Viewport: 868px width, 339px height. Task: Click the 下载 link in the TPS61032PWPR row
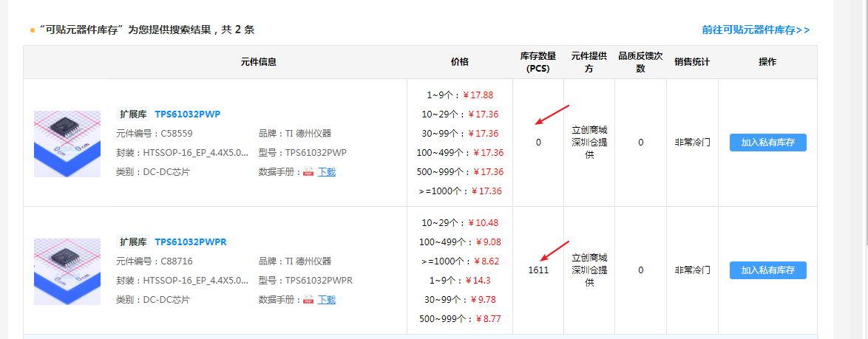[x=326, y=300]
